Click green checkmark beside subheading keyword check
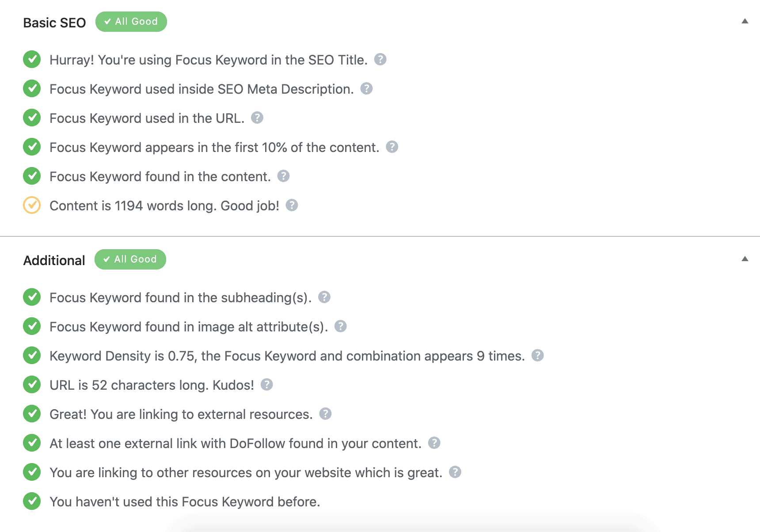760x532 pixels. [31, 297]
